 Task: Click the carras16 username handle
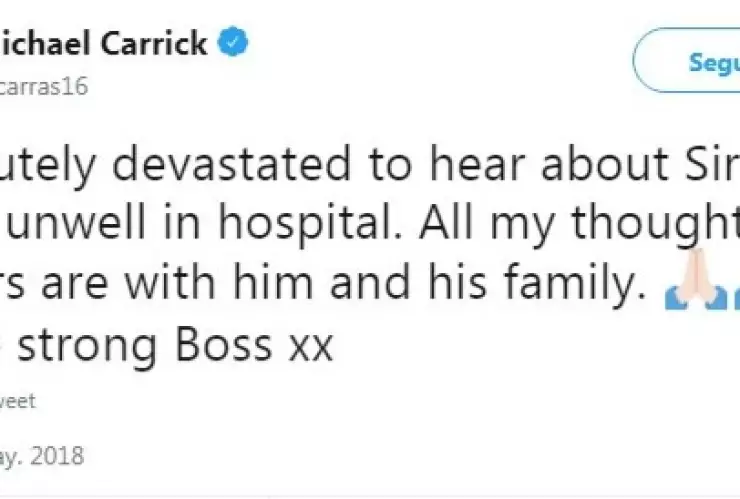(x=45, y=87)
